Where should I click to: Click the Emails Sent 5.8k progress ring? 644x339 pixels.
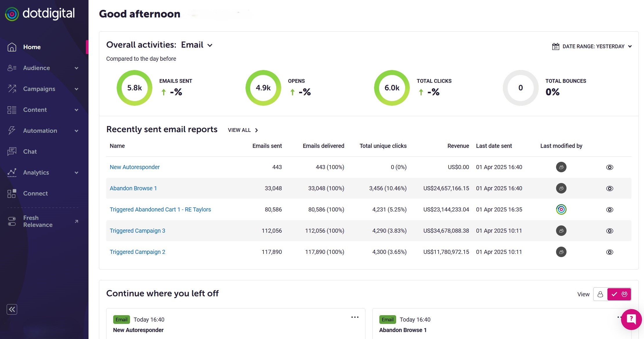[x=134, y=88]
